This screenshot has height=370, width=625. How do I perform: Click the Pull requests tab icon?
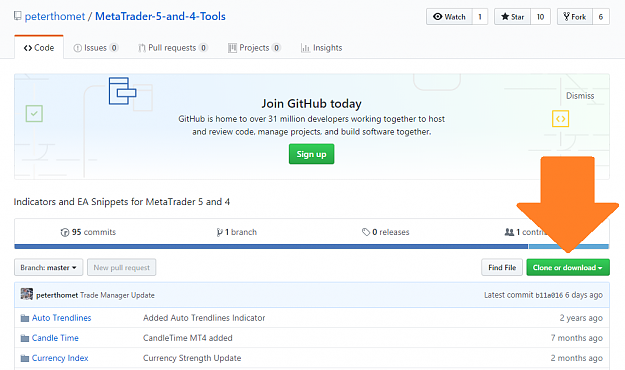point(142,48)
